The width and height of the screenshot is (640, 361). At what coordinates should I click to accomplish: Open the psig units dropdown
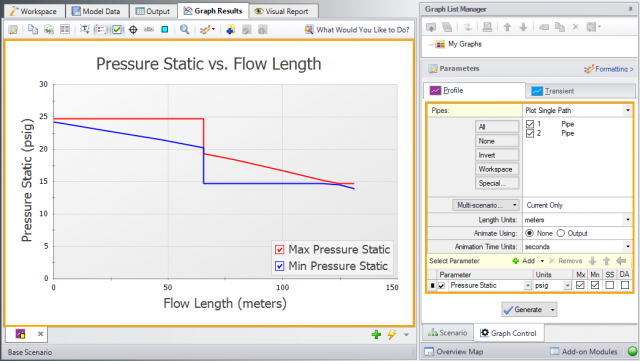click(x=567, y=285)
